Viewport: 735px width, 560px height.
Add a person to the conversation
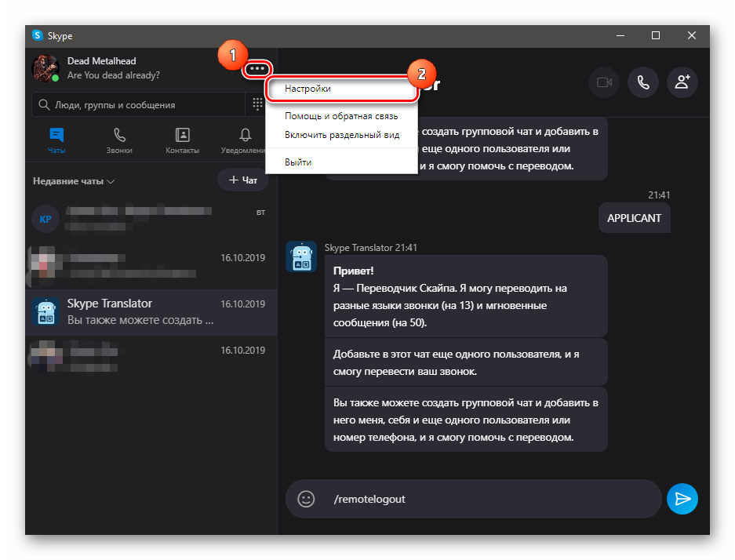pyautogui.click(x=682, y=82)
